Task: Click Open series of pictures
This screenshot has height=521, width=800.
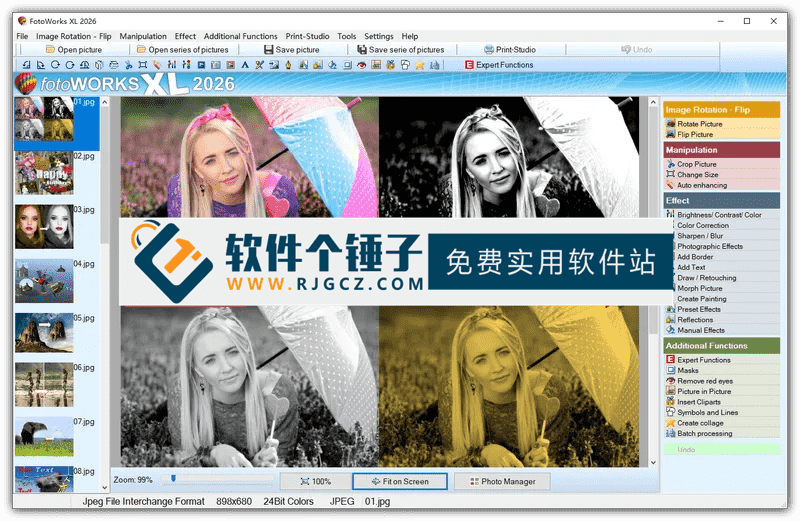Action: 183,49
